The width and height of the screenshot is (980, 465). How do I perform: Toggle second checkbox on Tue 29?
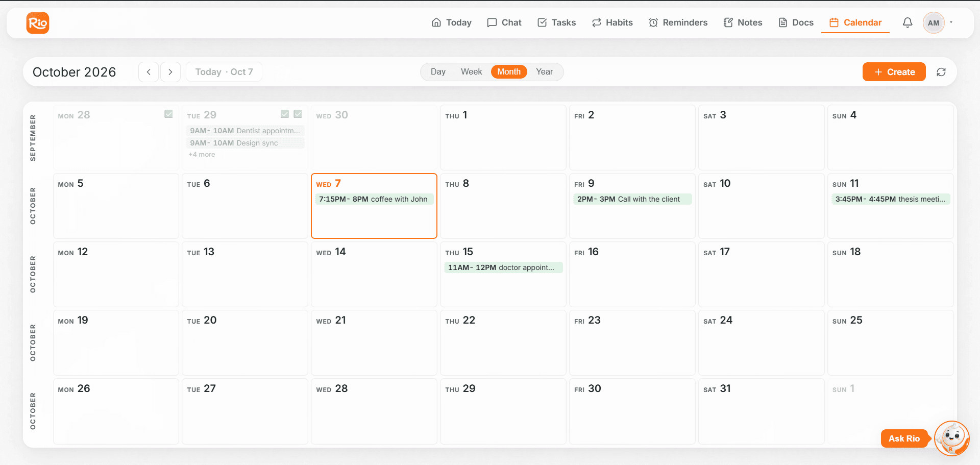(298, 114)
